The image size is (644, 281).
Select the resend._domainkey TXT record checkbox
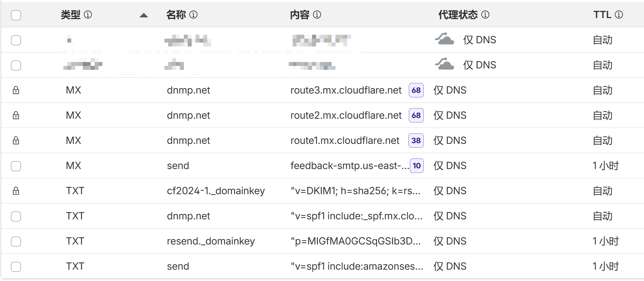(x=16, y=241)
